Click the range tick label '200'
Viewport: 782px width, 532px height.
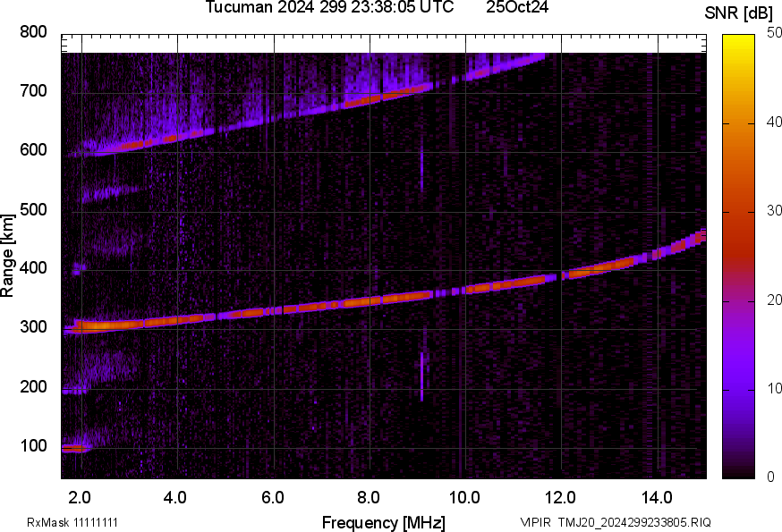click(x=33, y=387)
